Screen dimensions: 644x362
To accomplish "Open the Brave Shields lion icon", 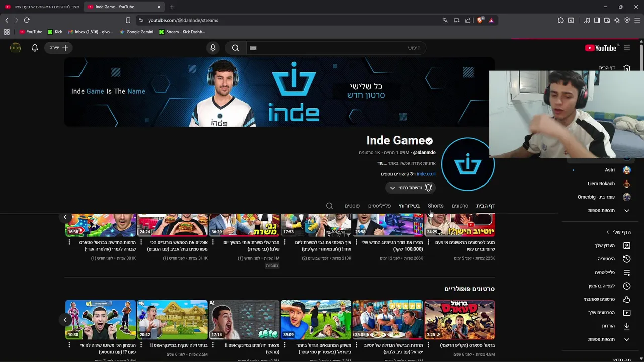I will 480,20.
